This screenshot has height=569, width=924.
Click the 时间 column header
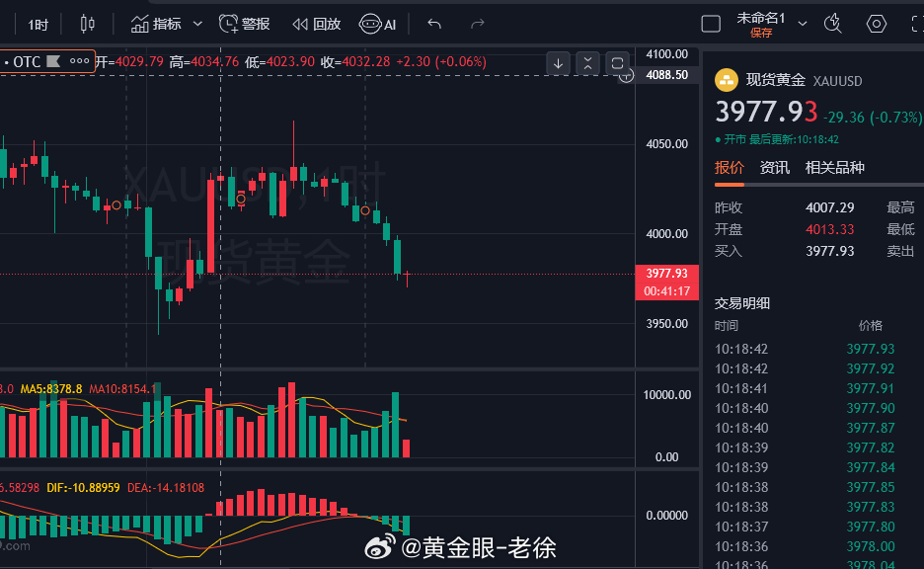[x=726, y=325]
